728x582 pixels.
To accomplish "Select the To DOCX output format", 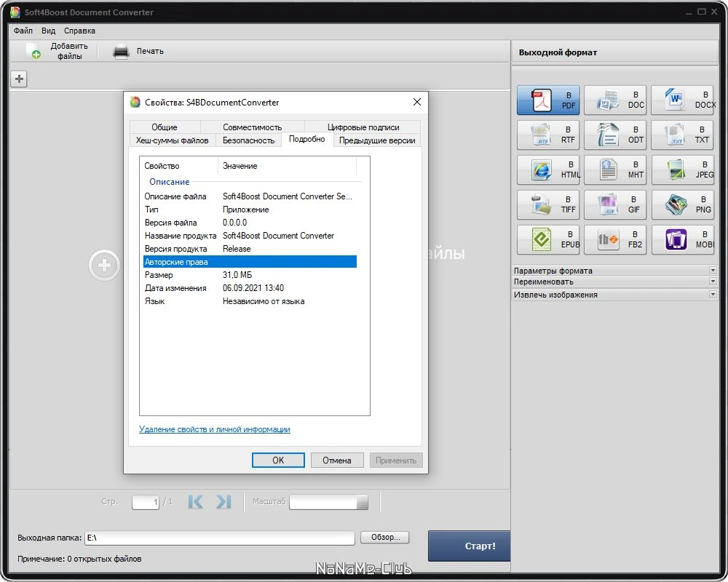I will coord(684,100).
